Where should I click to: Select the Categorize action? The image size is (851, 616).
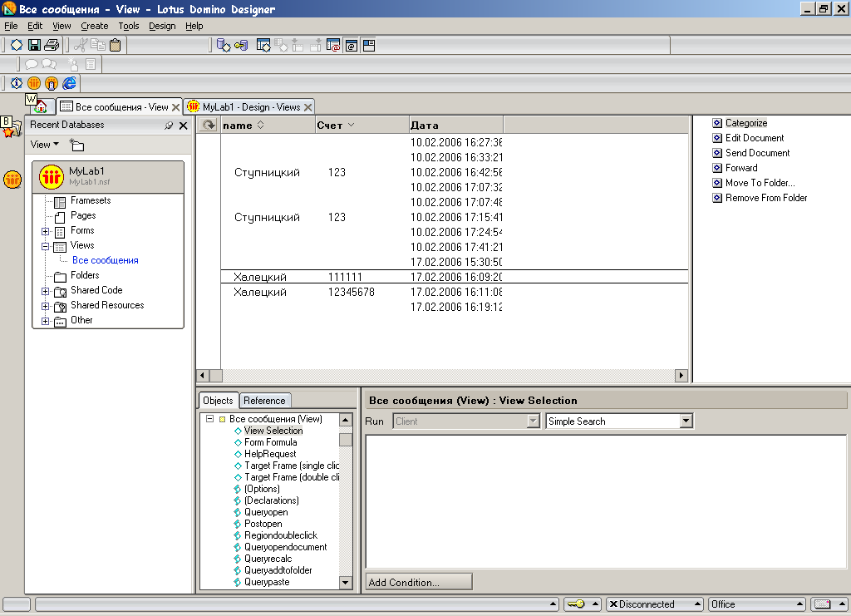(x=745, y=123)
